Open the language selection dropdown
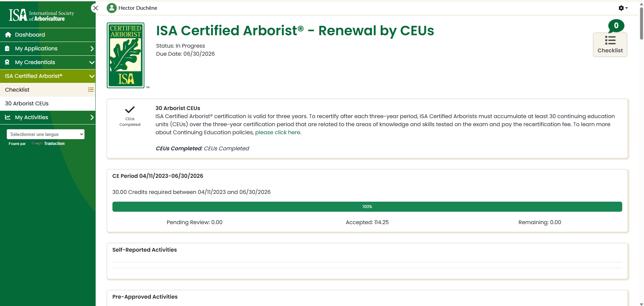 click(x=46, y=134)
